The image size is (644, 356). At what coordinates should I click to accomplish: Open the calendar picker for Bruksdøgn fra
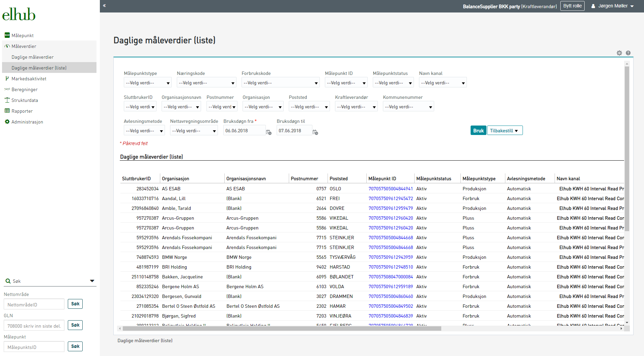click(x=269, y=132)
